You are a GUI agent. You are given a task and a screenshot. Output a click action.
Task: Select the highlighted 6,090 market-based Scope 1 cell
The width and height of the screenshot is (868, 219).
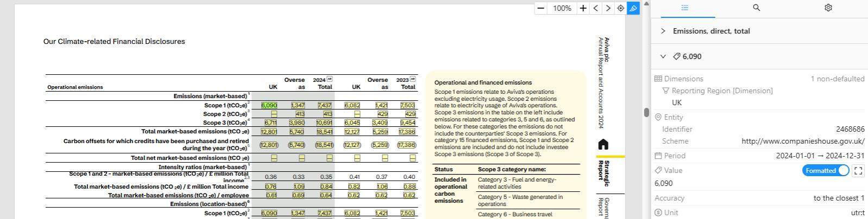coord(269,105)
